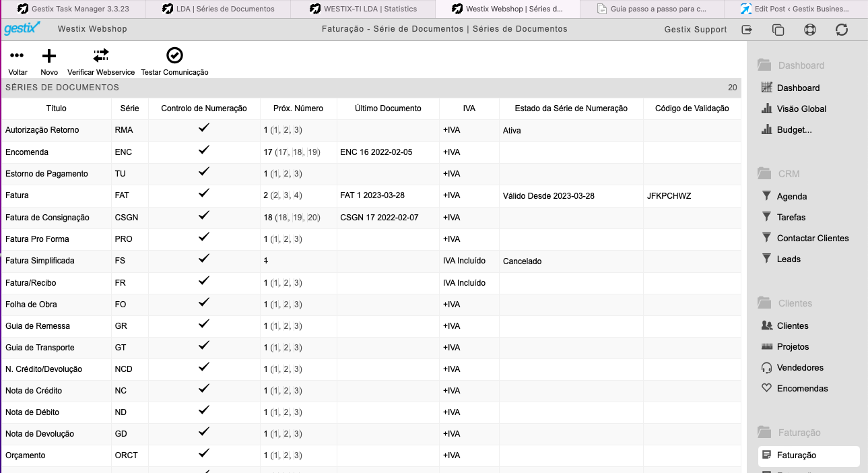Click the Autorização Retorno numbering checkmark
The width and height of the screenshot is (868, 473).
point(204,127)
